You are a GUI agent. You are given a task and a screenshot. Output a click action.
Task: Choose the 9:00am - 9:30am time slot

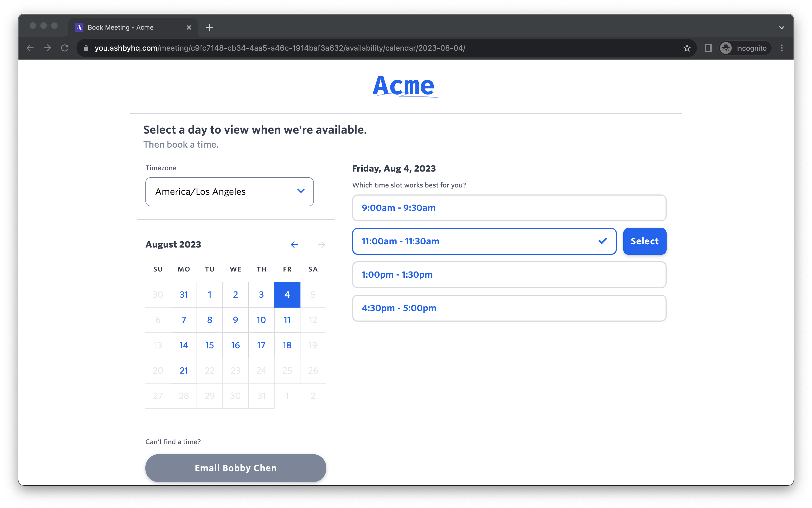[509, 208]
